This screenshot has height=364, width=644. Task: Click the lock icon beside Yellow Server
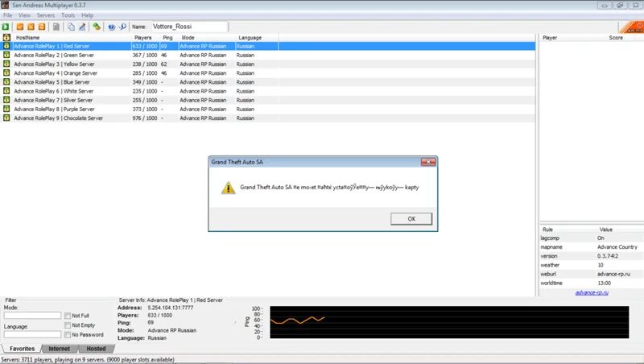6,64
